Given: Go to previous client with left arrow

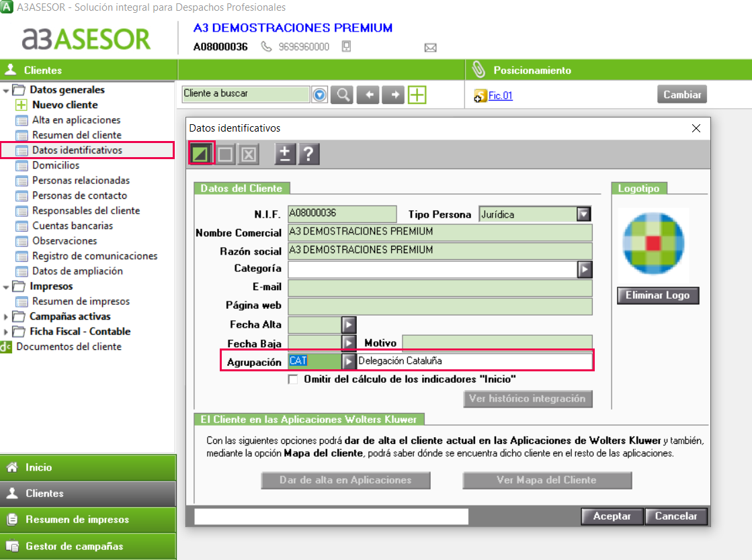Looking at the screenshot, I should point(368,95).
